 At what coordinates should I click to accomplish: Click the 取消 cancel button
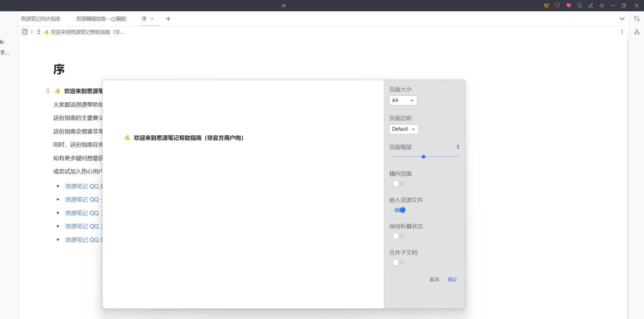434,279
